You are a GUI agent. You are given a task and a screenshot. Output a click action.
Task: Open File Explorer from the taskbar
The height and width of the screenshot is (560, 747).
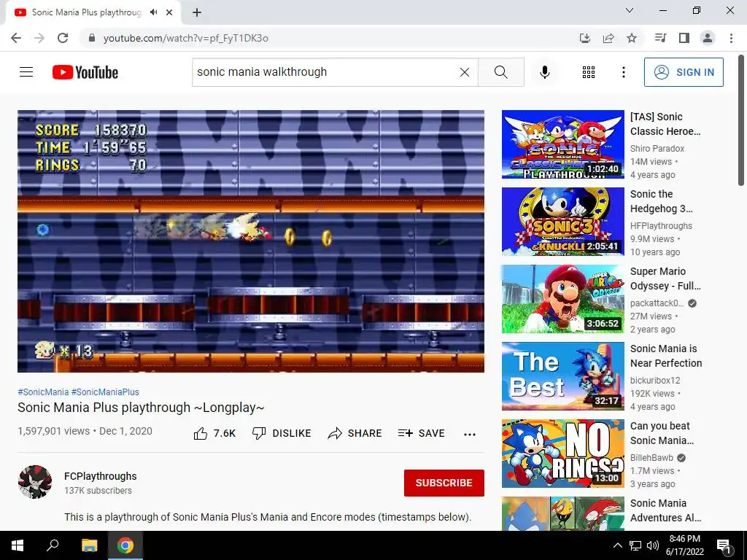89,545
